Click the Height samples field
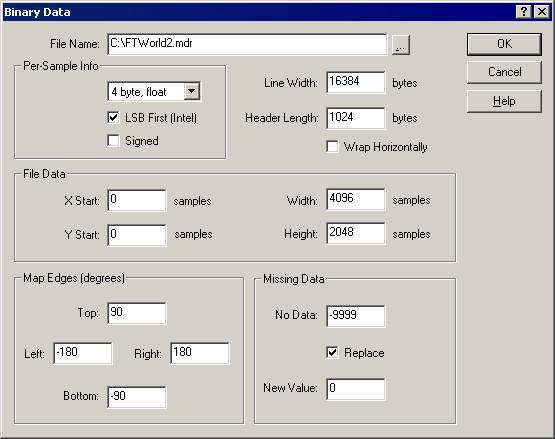The height and width of the screenshot is (439, 555). tap(355, 233)
